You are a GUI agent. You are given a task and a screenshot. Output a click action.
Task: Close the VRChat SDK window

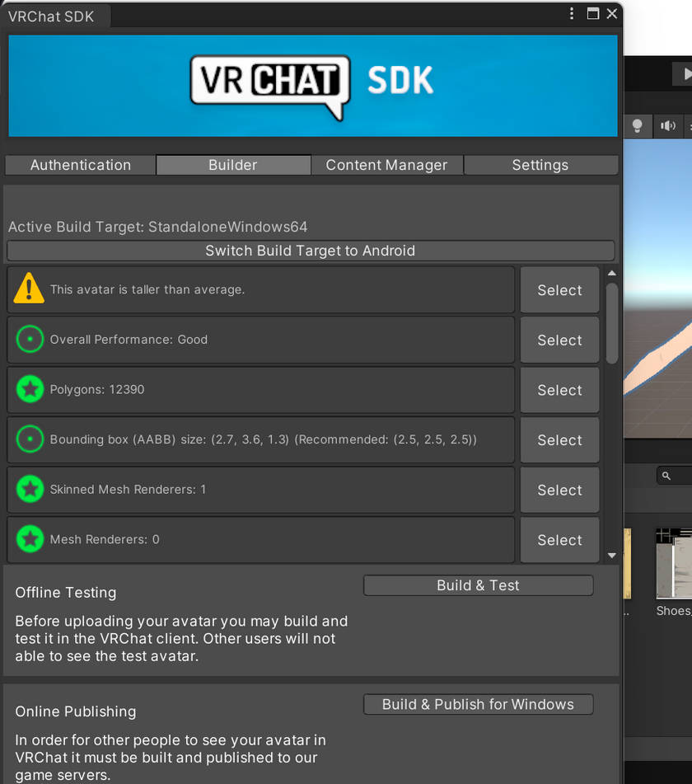click(611, 13)
